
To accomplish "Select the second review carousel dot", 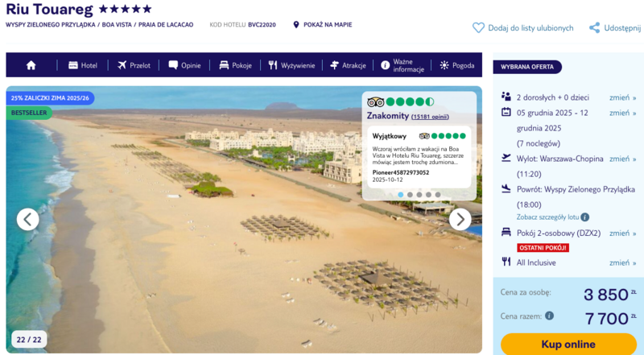I will click(410, 194).
